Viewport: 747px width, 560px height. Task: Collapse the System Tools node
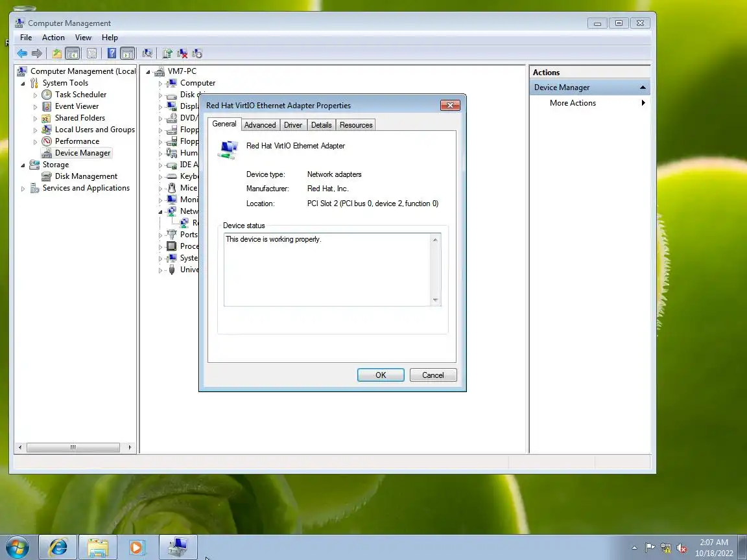23,84
